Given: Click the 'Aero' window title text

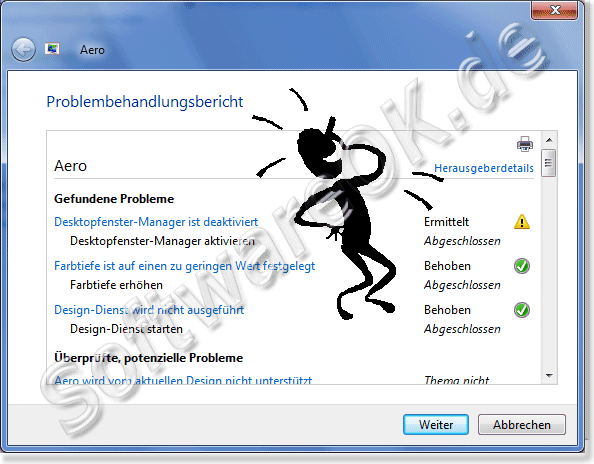Looking at the screenshot, I should [x=92, y=50].
